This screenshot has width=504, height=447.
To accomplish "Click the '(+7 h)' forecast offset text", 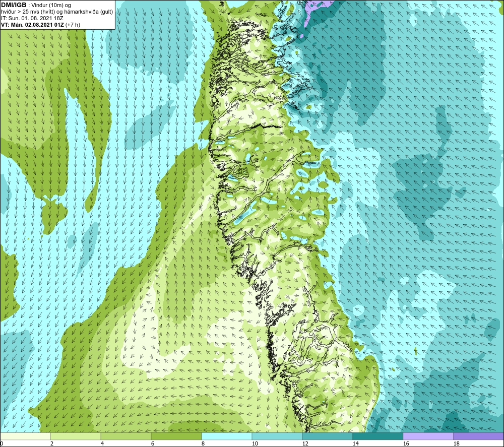I will [73, 25].
